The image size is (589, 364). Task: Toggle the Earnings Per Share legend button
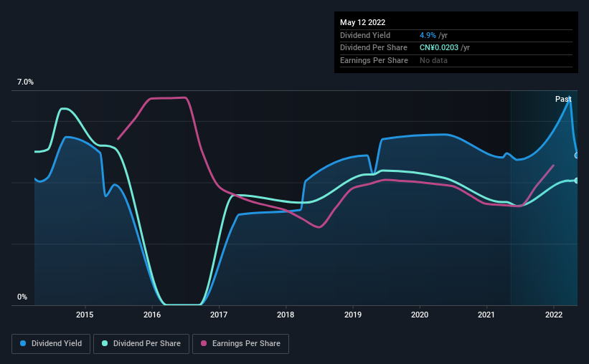[240, 344]
